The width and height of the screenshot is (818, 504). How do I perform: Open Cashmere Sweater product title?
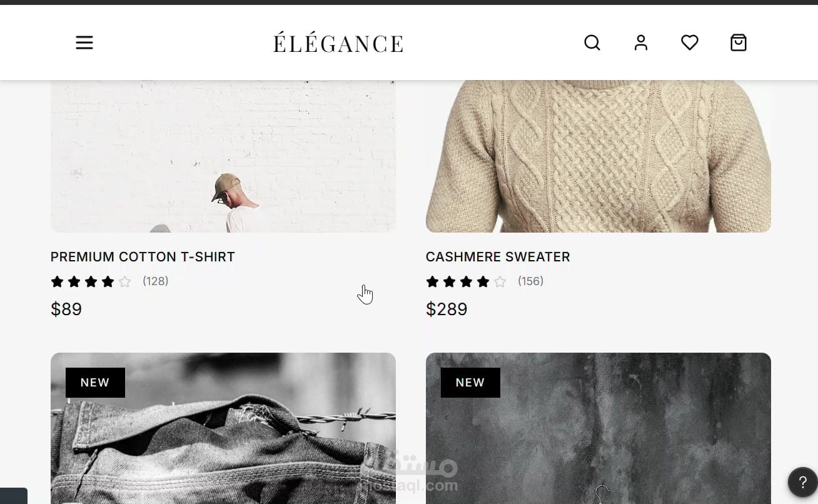coord(498,257)
